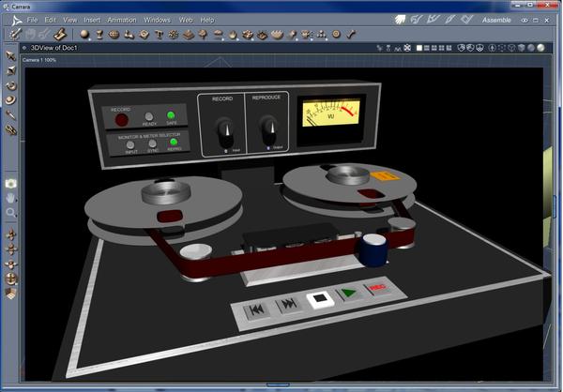
Task: Switch to the Model room icon
Action: (x=417, y=20)
